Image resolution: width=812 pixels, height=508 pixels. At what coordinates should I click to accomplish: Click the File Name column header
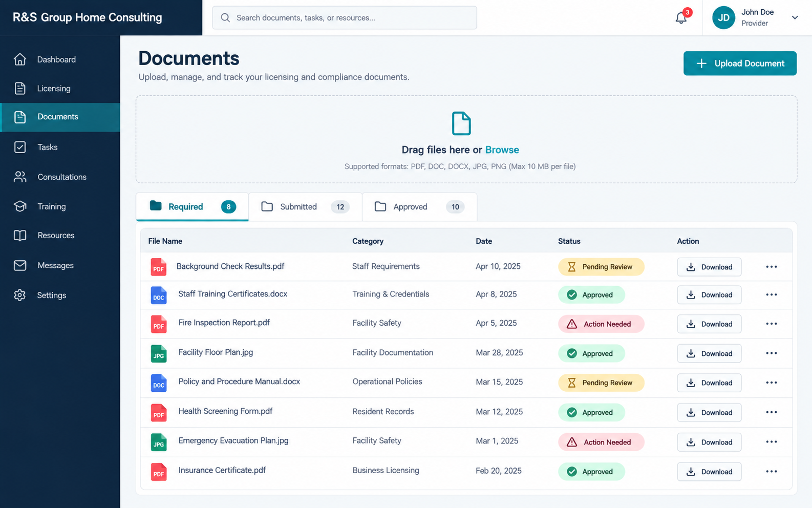pos(165,241)
